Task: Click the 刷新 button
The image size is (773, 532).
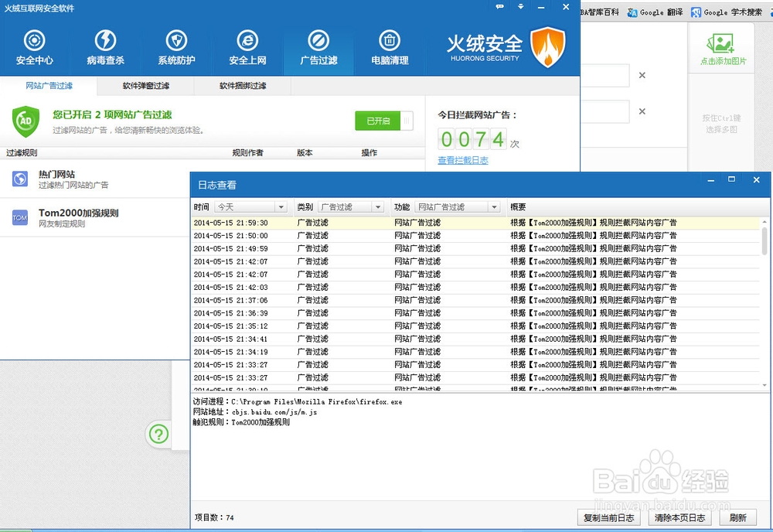Action: (x=738, y=518)
